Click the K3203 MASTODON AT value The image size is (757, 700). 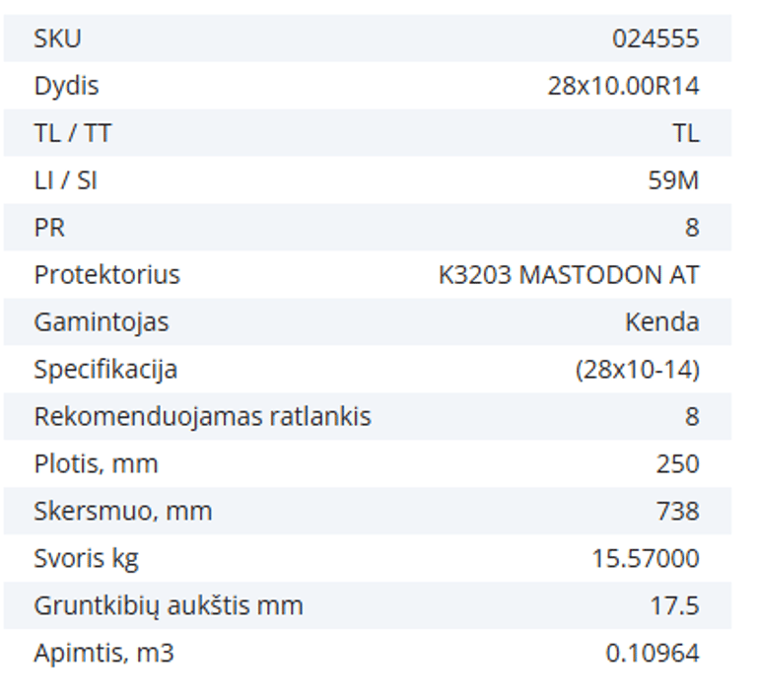(569, 274)
